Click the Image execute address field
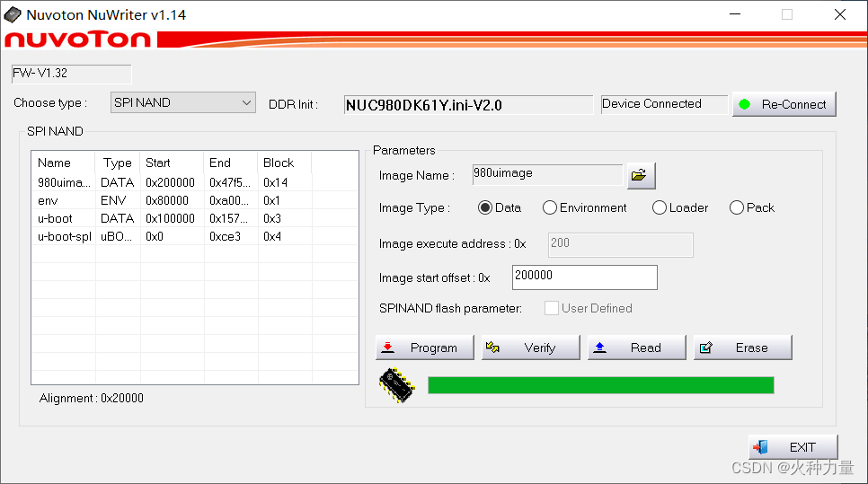868x484 pixels. point(621,244)
